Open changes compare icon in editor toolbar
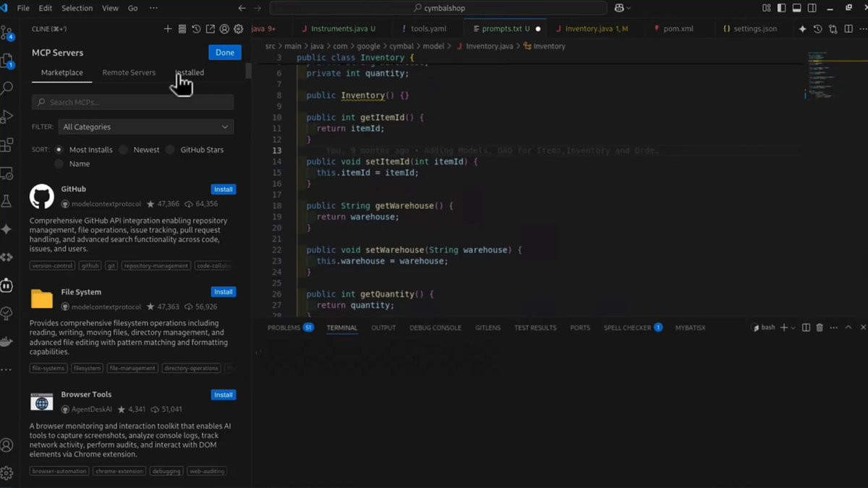Viewport: 868px width, 488px height. 833,29
